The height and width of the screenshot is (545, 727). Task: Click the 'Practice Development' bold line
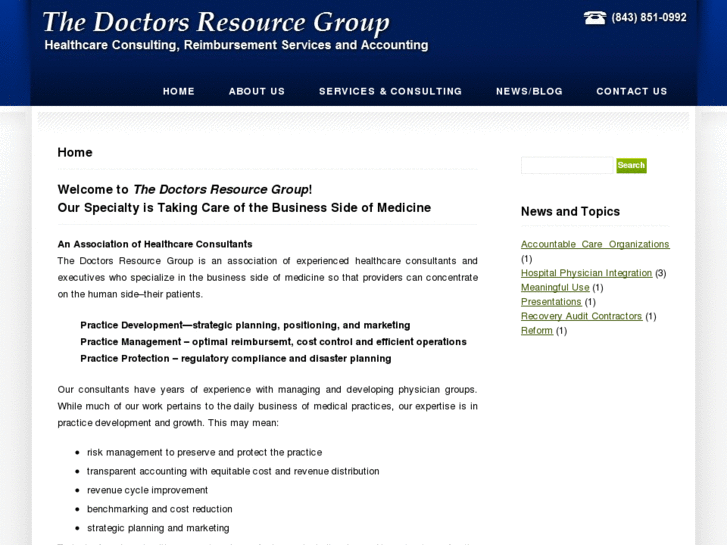(x=245, y=325)
